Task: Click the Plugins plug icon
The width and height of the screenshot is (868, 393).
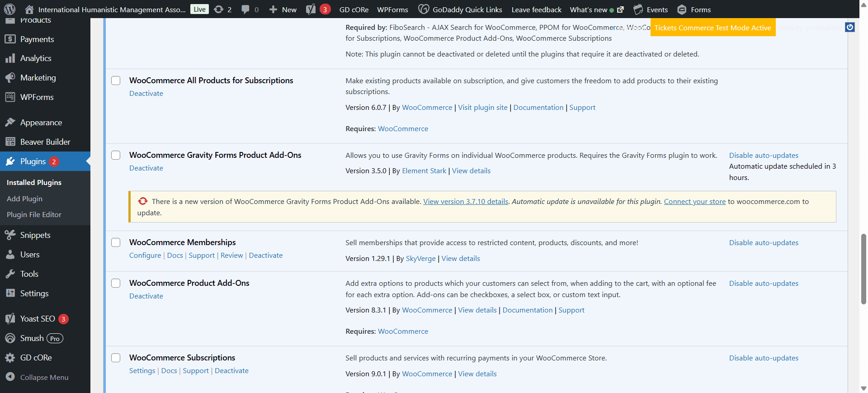Action: (x=10, y=161)
